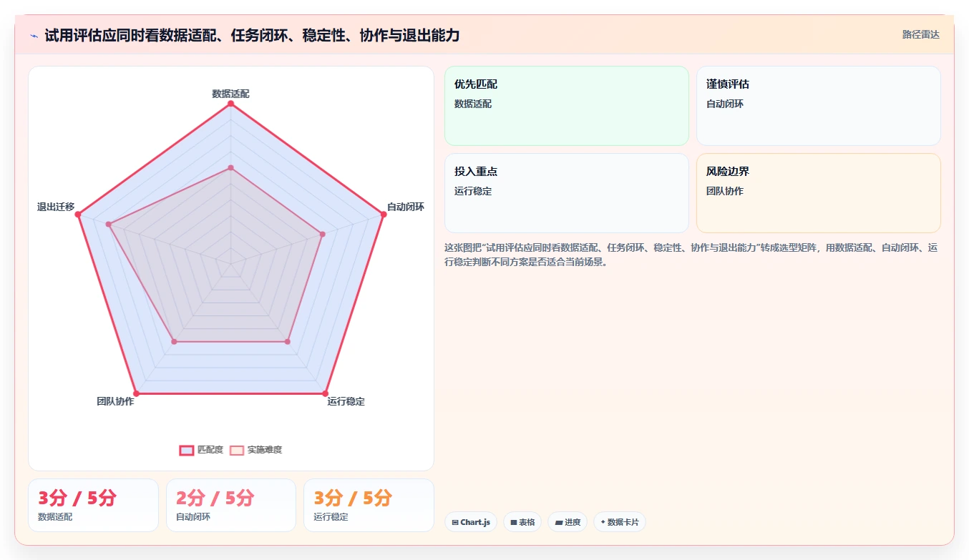The width and height of the screenshot is (969, 560).
Task: Click the 匹配度 data point at 运行稳定 vertex
Action: click(325, 394)
